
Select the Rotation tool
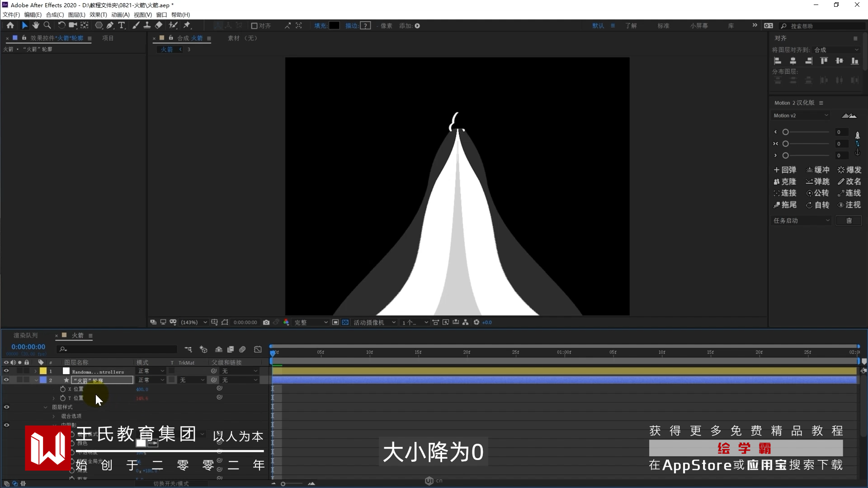[x=61, y=26]
